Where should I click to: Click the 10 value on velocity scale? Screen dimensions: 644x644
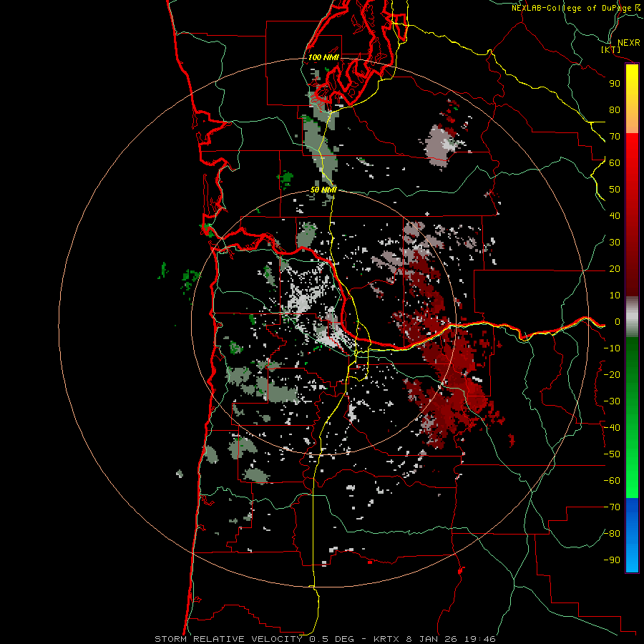615,296
